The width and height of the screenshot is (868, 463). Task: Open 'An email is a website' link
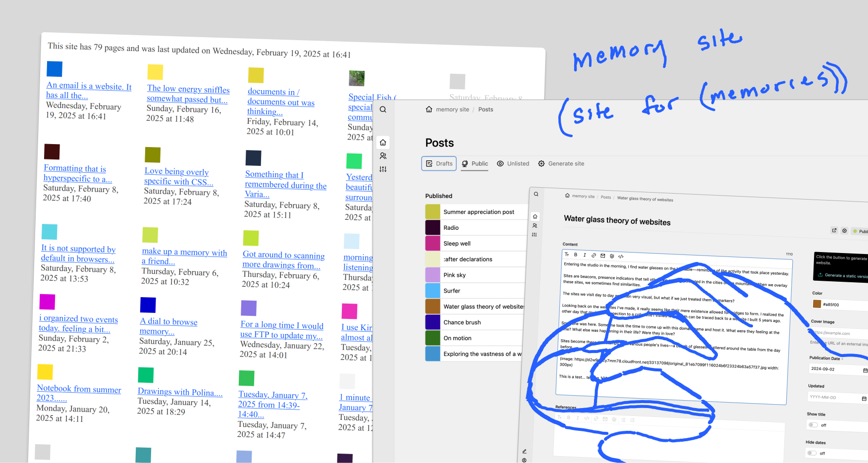tap(89, 91)
